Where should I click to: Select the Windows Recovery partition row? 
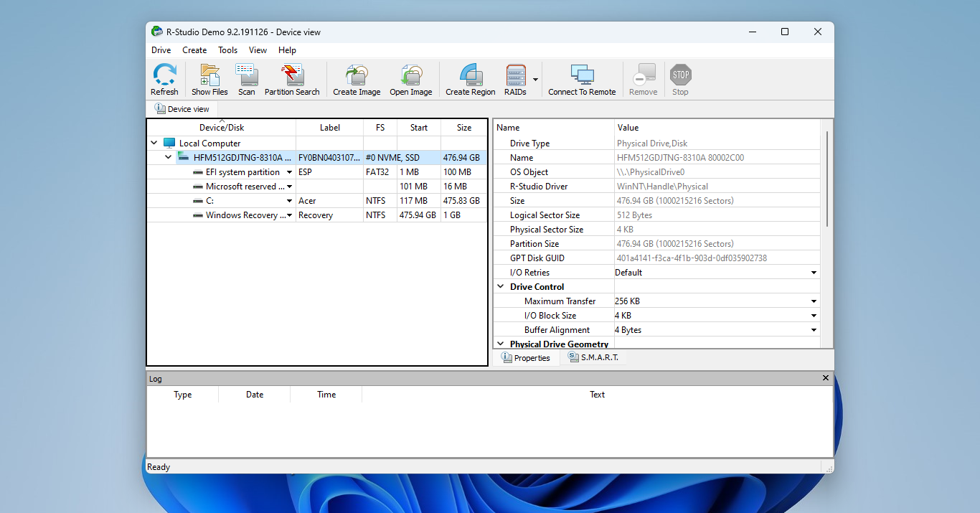click(316, 215)
